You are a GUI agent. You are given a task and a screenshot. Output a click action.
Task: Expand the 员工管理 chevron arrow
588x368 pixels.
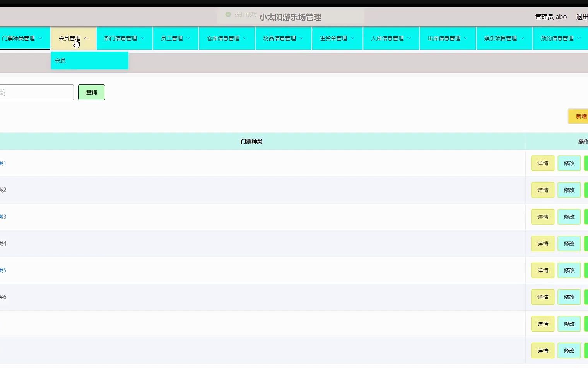pyautogui.click(x=188, y=38)
